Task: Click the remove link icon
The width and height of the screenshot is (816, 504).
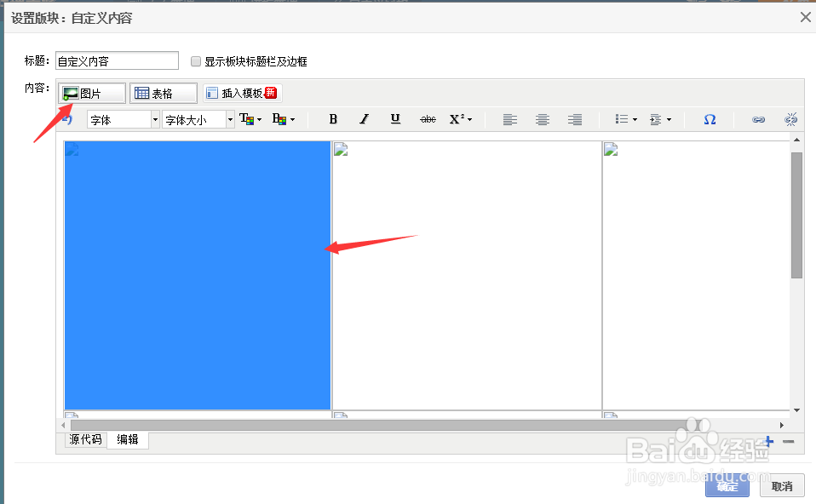Action: tap(790, 120)
